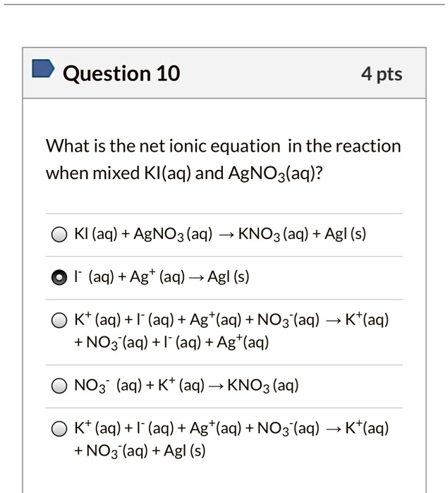Click first line of fifth answer option text
This screenshot has width=448, height=493.
pyautogui.click(x=231, y=429)
